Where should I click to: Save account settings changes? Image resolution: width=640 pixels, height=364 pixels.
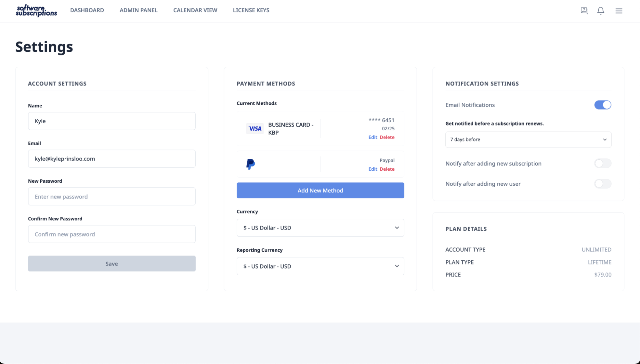click(x=112, y=263)
